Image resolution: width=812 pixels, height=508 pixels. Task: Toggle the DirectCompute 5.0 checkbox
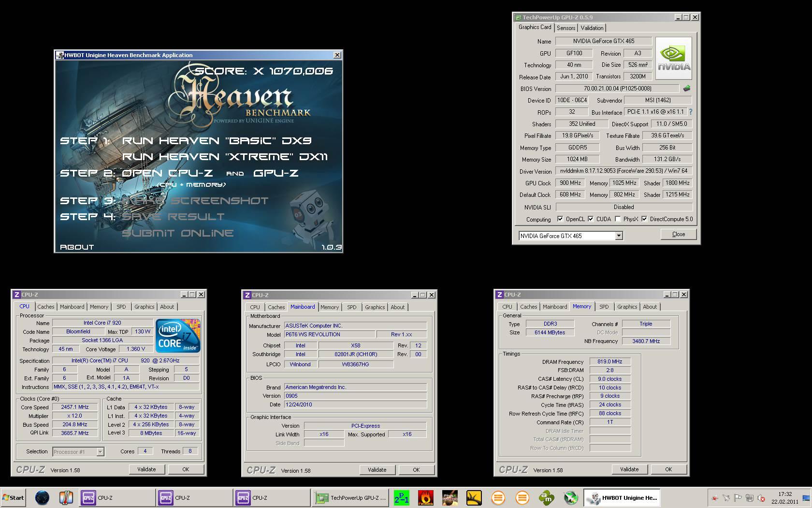coord(644,219)
